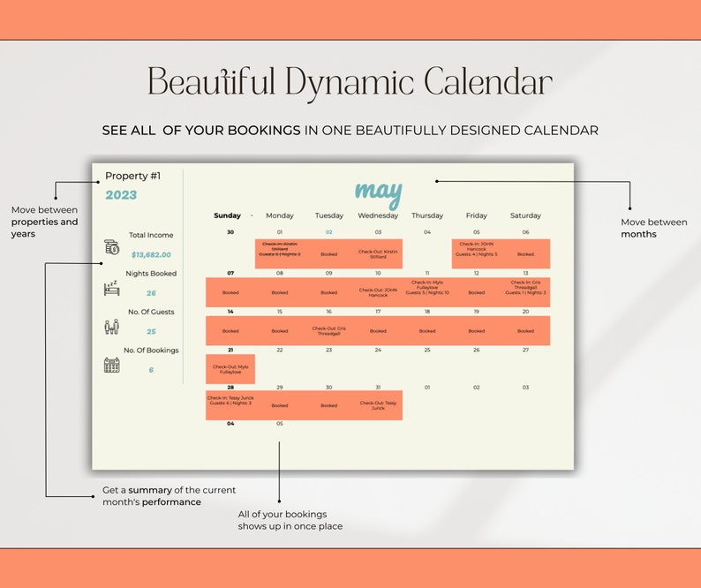Select the Booked cell on Tuesday 09
This screenshot has height=588, width=701.
(329, 292)
